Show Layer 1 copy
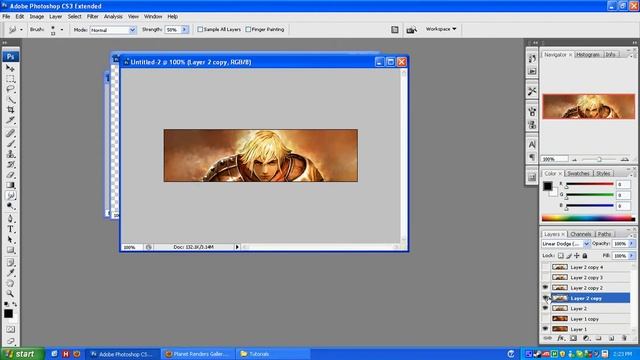 [545, 318]
